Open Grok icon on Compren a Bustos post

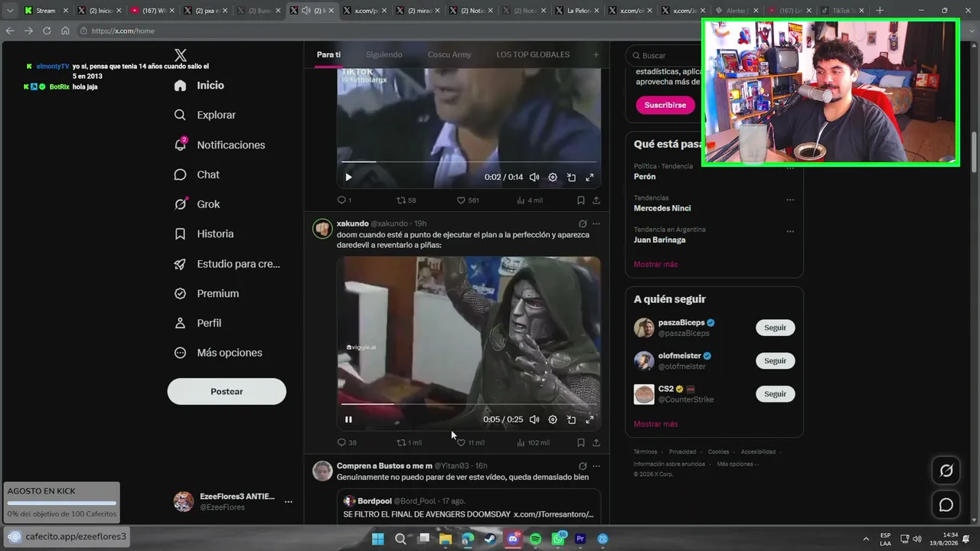(583, 466)
